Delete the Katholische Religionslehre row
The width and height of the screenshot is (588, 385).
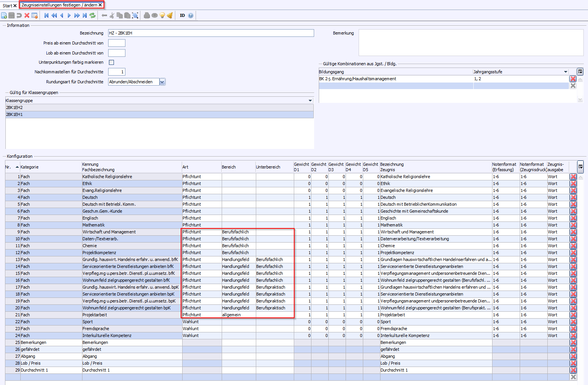click(573, 177)
